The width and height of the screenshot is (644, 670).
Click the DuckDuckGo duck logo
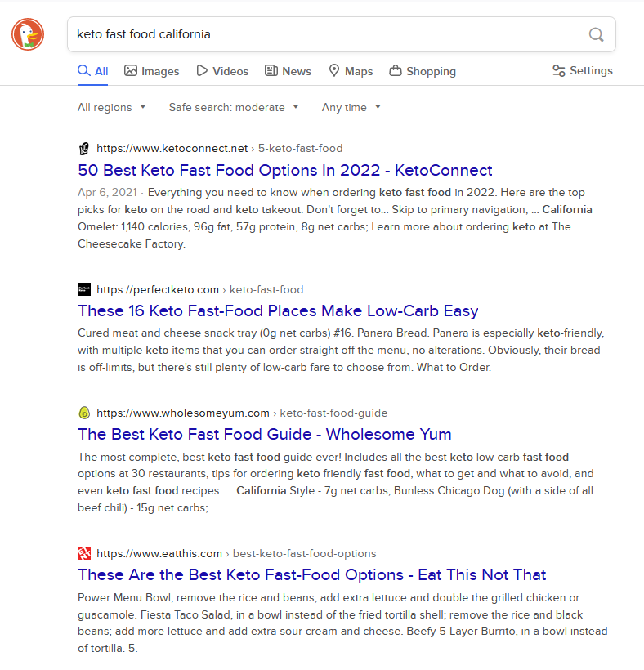[28, 34]
